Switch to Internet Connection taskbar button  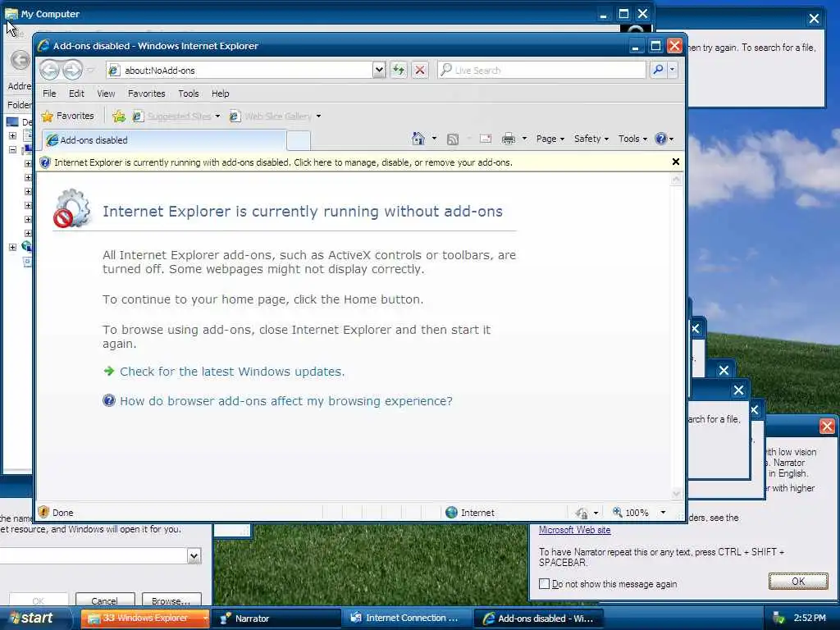[407, 619]
